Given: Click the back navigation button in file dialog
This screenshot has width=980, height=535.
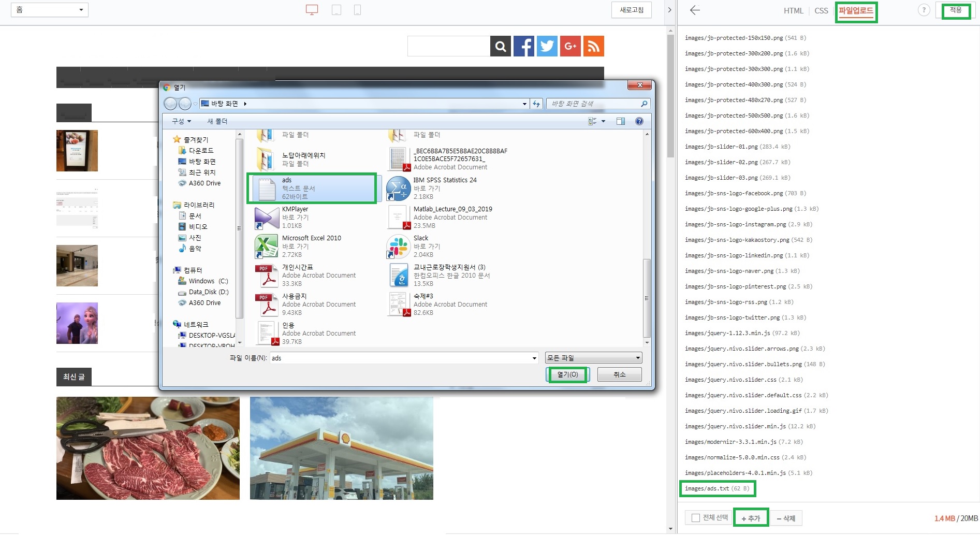Looking at the screenshot, I should [170, 104].
